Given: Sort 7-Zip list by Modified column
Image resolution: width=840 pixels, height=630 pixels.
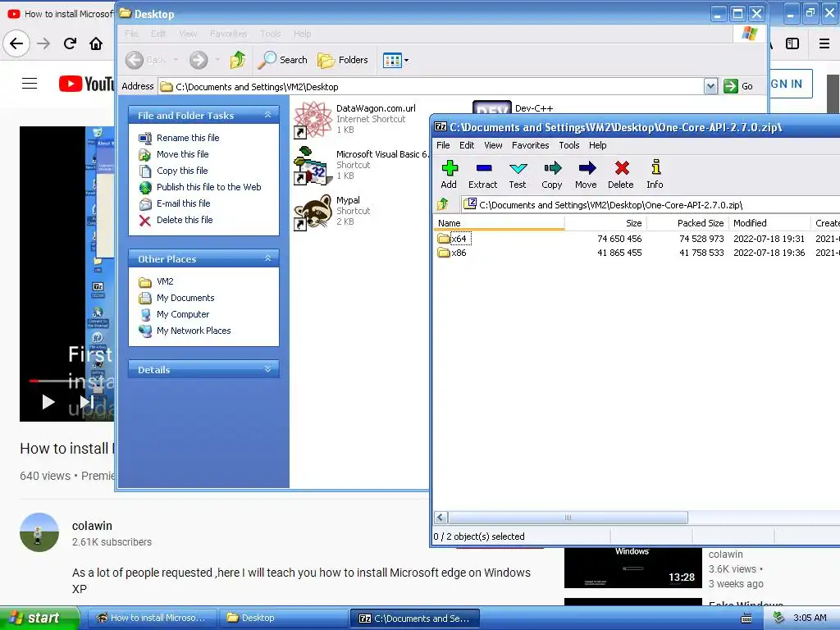Looking at the screenshot, I should pyautogui.click(x=769, y=223).
